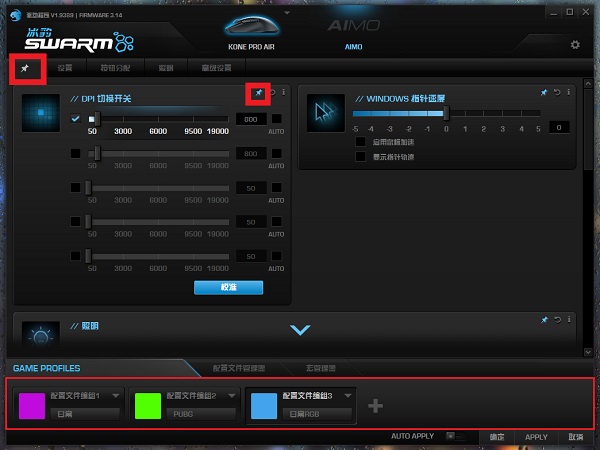Open the profile manager tab
The height and width of the screenshot is (450, 600).
239,368
